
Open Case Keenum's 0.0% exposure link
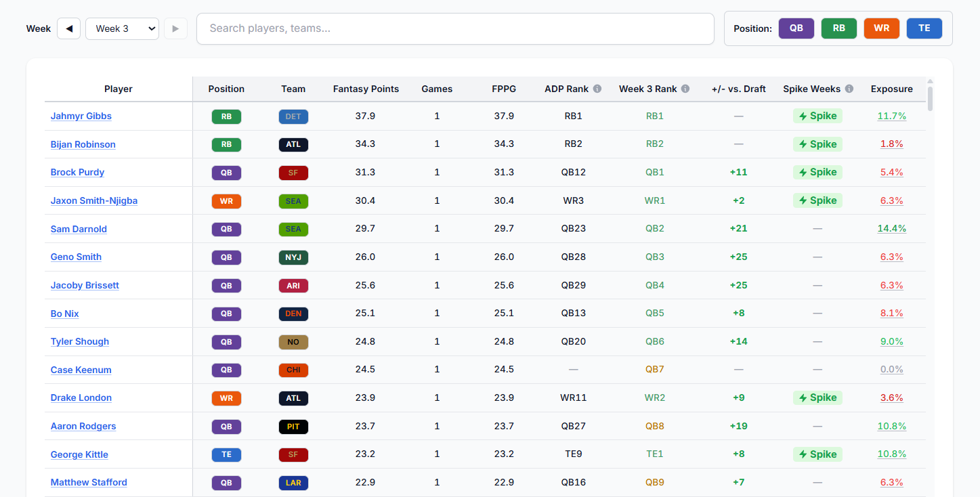click(891, 370)
